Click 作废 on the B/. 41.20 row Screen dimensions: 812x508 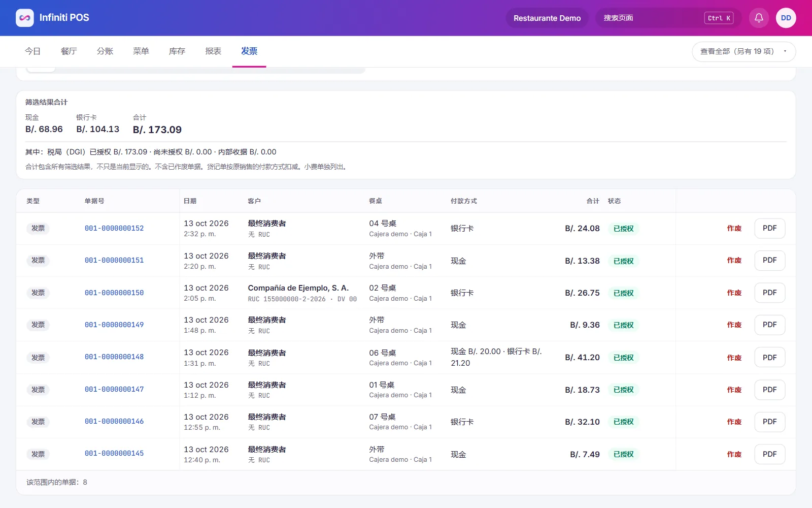734,358
